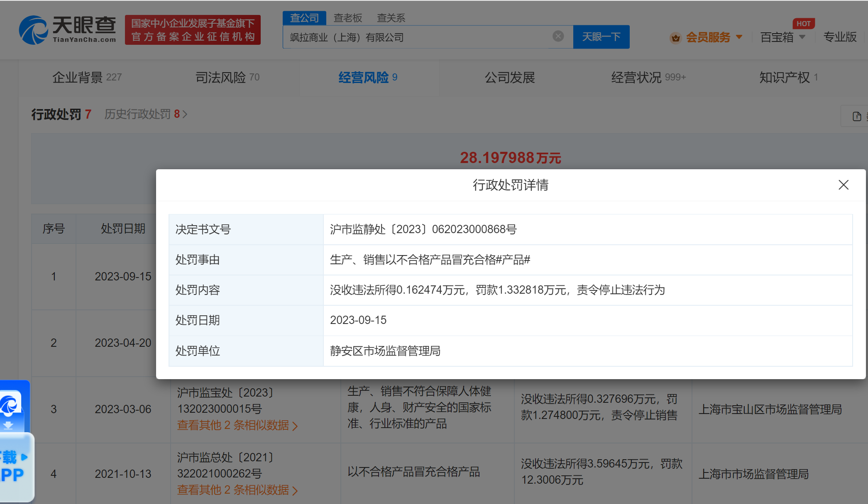Click the 处罚内容 penalty text in dialog
The height and width of the screenshot is (504, 868).
[x=497, y=290]
